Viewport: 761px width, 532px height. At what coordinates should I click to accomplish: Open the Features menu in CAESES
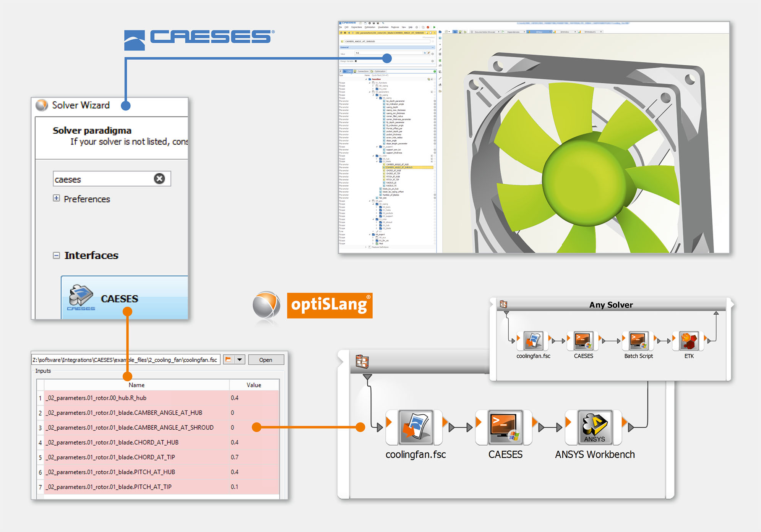[395, 27]
